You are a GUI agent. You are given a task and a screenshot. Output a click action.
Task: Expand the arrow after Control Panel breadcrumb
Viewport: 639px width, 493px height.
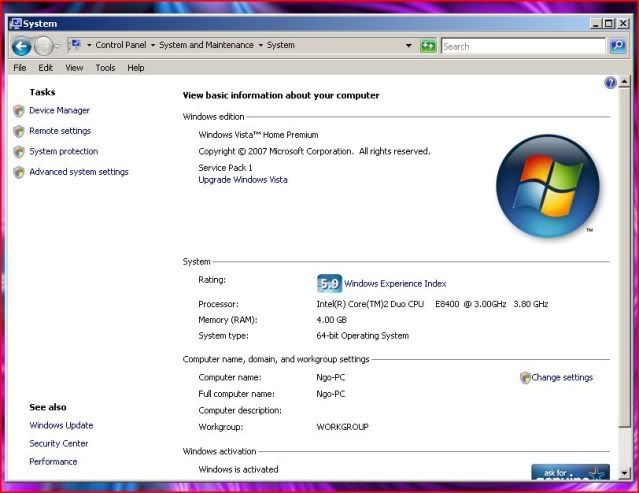[x=153, y=45]
